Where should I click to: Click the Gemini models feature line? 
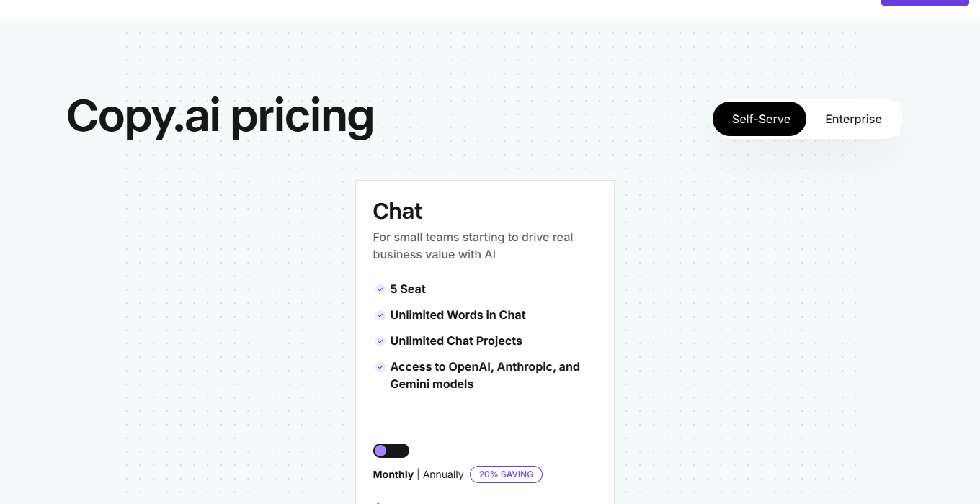(432, 384)
